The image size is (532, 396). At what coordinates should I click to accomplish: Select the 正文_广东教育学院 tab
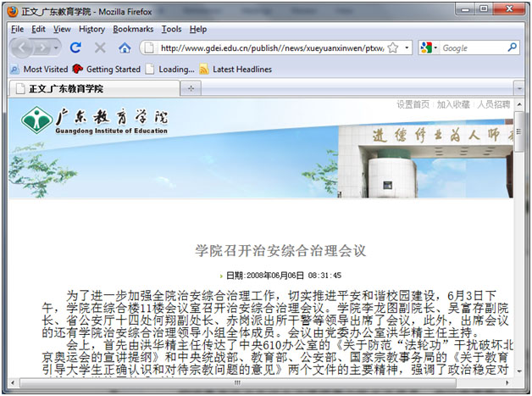point(66,88)
